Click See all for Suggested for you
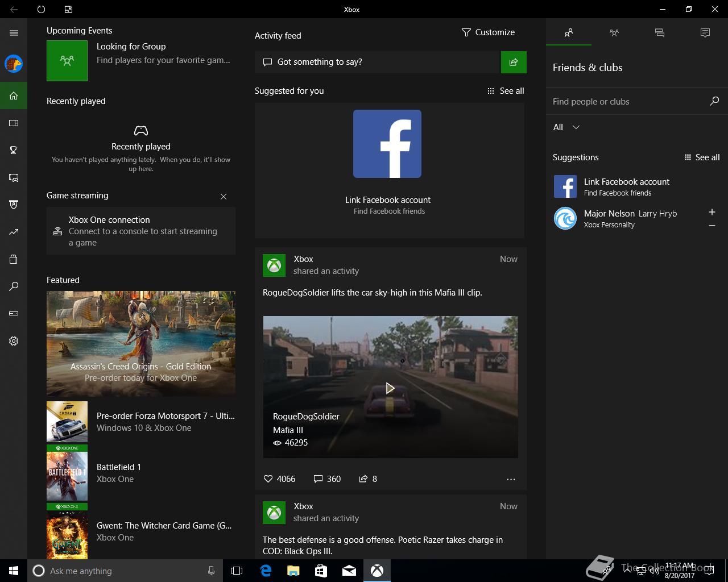Viewport: 728px width, 582px height. point(506,91)
